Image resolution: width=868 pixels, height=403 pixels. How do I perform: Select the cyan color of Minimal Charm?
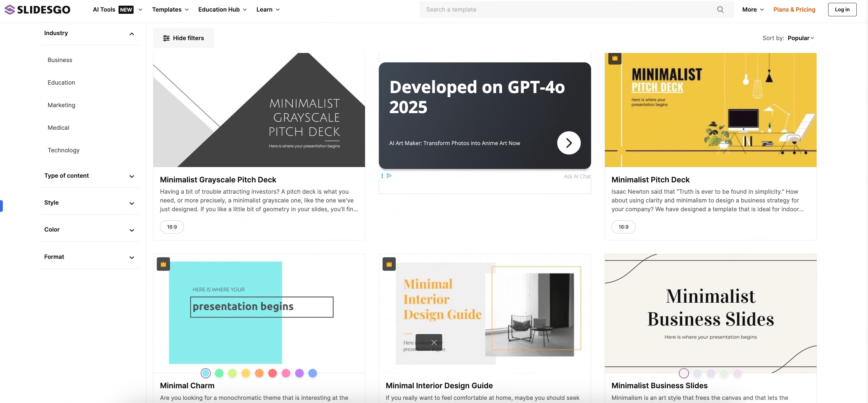coord(205,373)
